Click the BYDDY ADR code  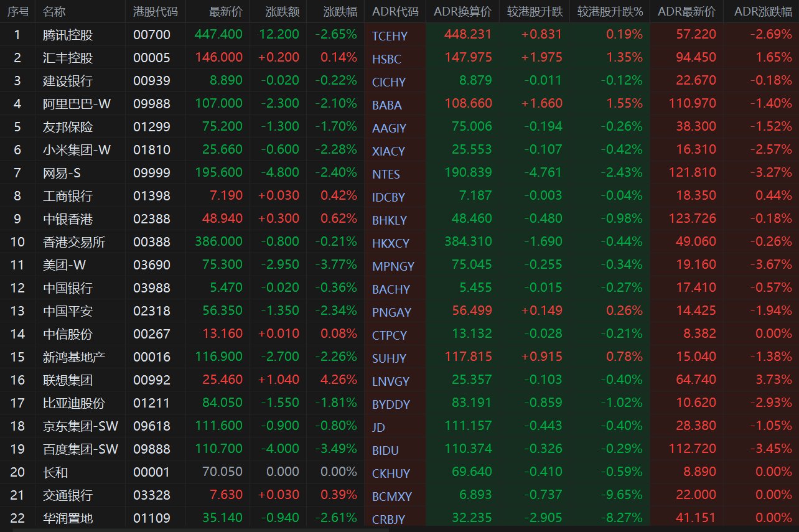[391, 404]
